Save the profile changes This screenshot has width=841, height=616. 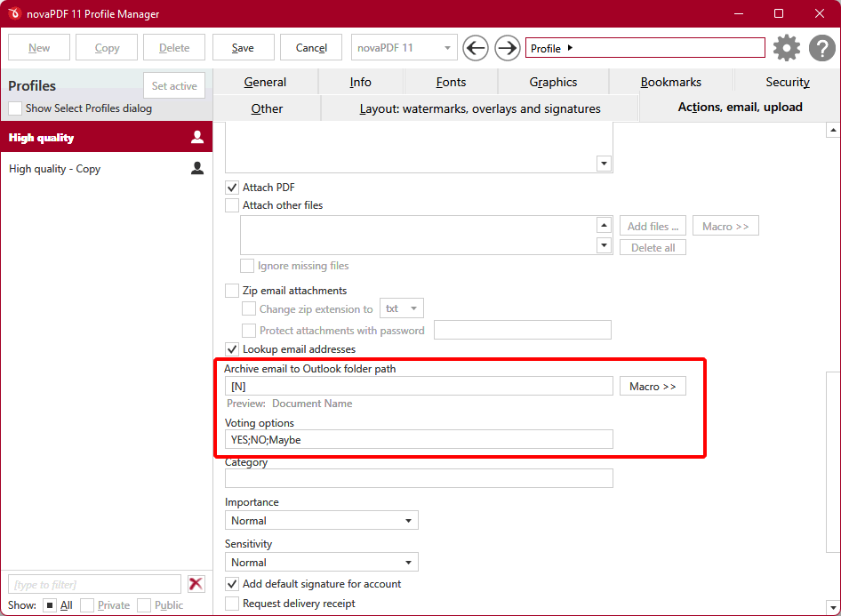click(243, 48)
